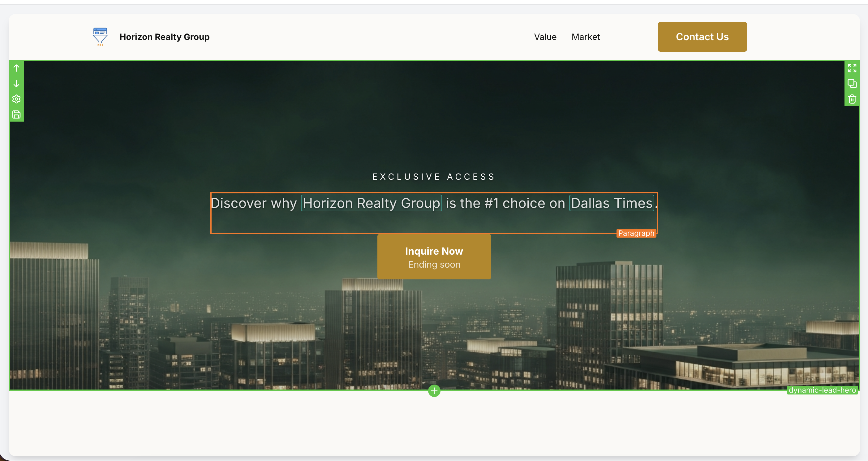Click the 'Discover why' paragraph text
The width and height of the screenshot is (868, 461).
(x=254, y=203)
